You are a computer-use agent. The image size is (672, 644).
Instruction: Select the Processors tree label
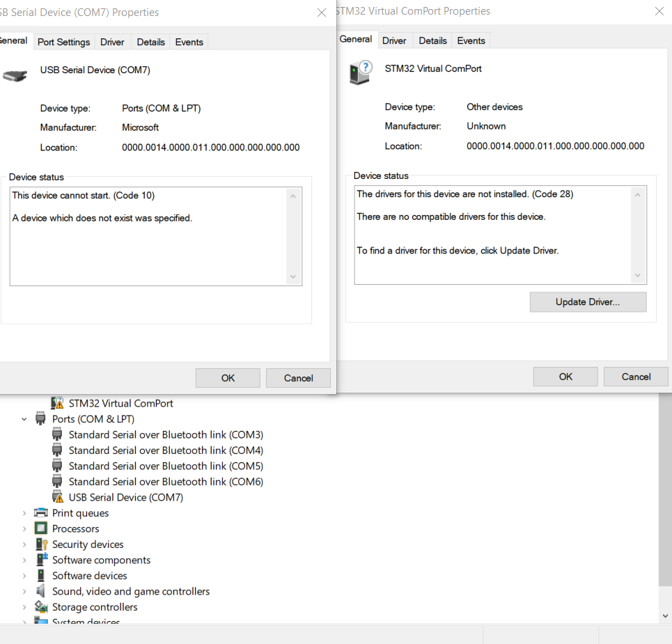click(75, 528)
